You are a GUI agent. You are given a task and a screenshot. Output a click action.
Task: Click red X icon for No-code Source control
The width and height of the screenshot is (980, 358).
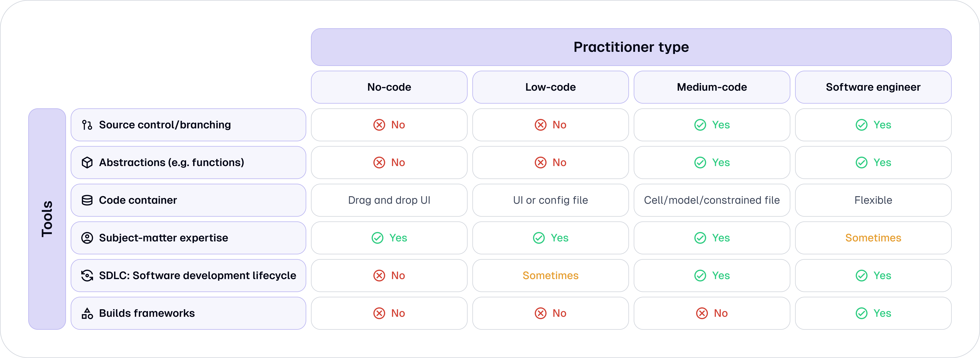coord(379,125)
